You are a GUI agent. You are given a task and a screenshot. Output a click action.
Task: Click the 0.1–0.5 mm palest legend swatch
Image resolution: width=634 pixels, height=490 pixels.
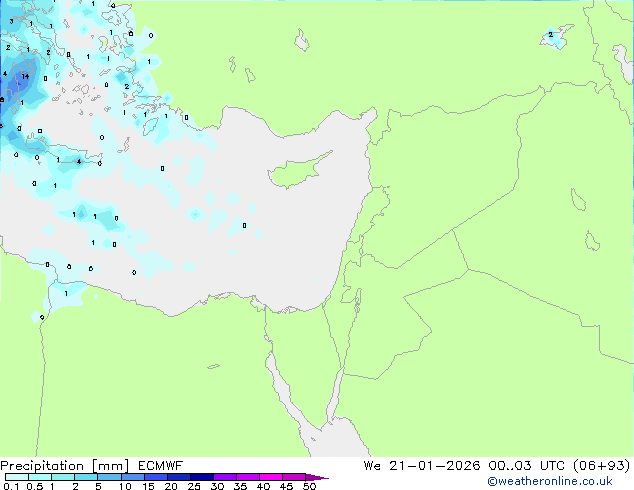tap(17, 477)
